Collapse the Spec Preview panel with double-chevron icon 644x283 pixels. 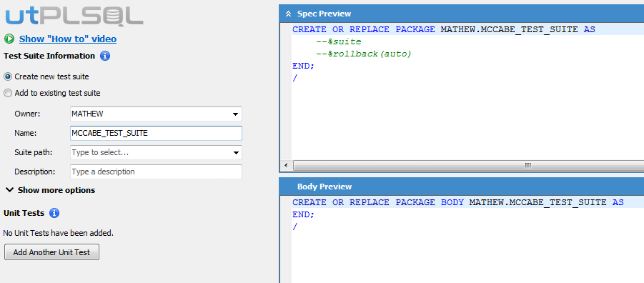tap(288, 14)
